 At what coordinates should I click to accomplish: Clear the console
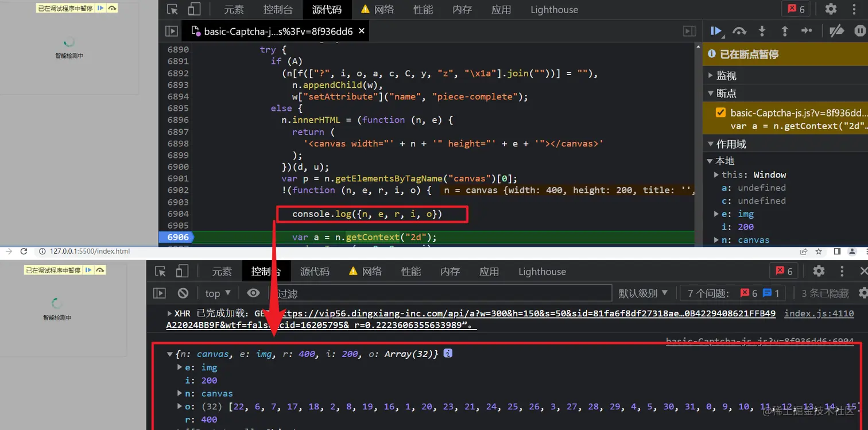183,293
